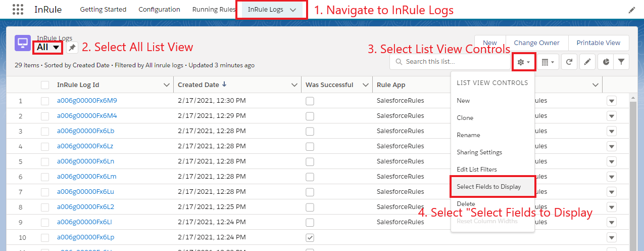The image size is (644, 251).
Task: Open log record a006g00000Fx6L2
Action: (86, 207)
